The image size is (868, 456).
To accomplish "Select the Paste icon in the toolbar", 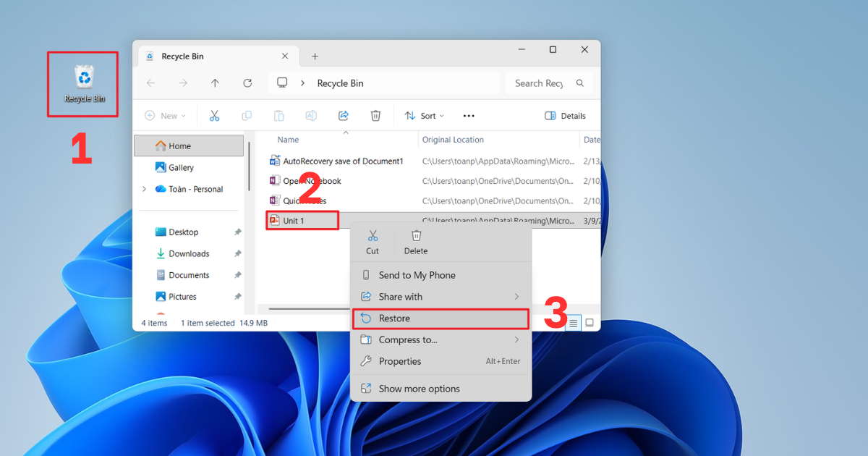I will (x=278, y=115).
